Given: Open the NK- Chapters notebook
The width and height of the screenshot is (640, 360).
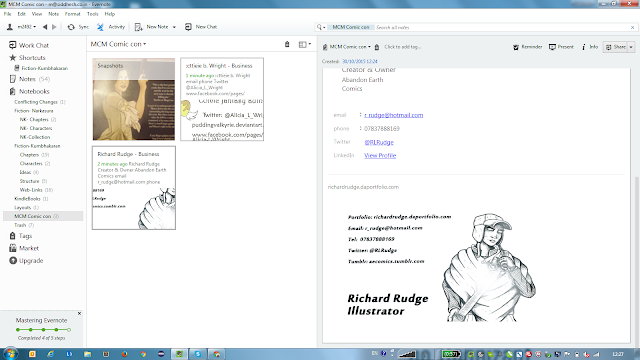Looking at the screenshot, I should [38, 120].
